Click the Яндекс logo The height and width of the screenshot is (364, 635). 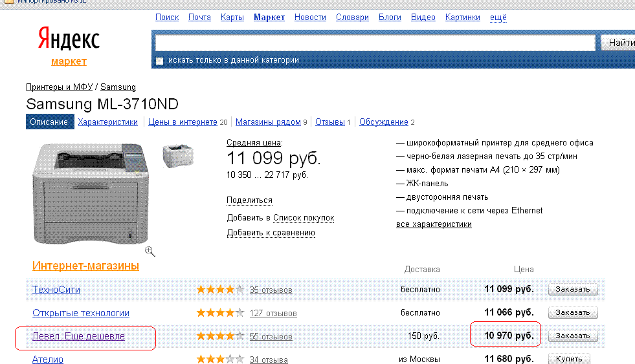pos(68,39)
